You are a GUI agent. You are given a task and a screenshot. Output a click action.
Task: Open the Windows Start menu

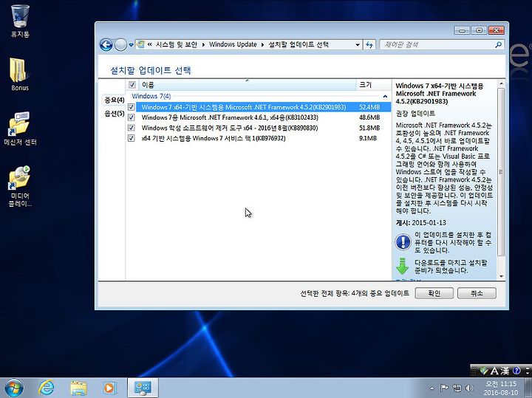pyautogui.click(x=14, y=388)
